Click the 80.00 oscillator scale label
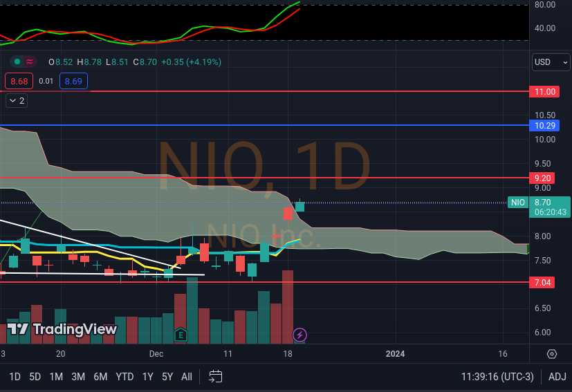The image size is (572, 392). pyautogui.click(x=545, y=5)
